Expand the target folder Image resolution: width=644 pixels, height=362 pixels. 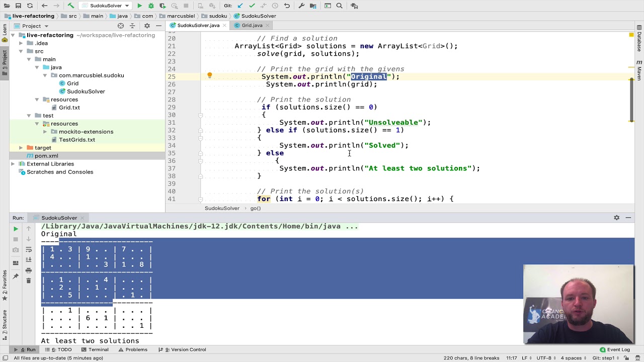21,148
